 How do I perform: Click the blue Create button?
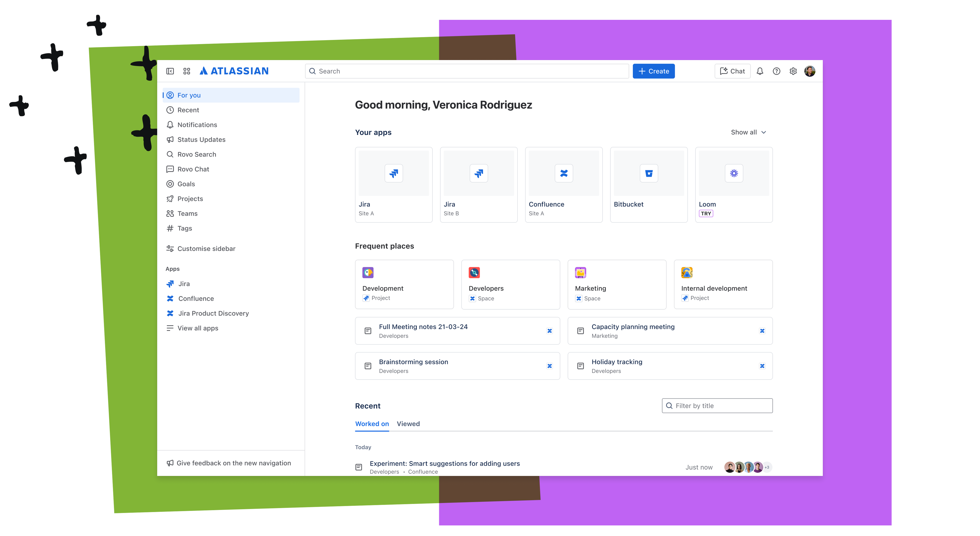[654, 71]
